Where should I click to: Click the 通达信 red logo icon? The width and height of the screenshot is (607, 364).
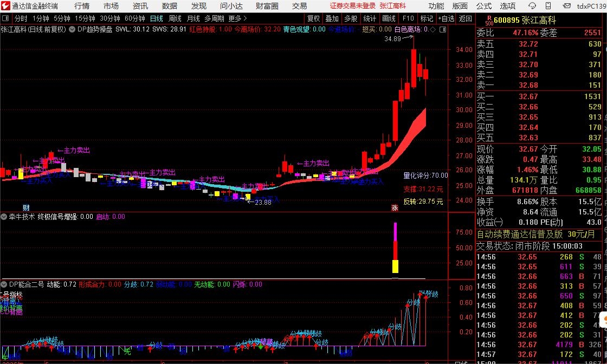(x=5, y=6)
